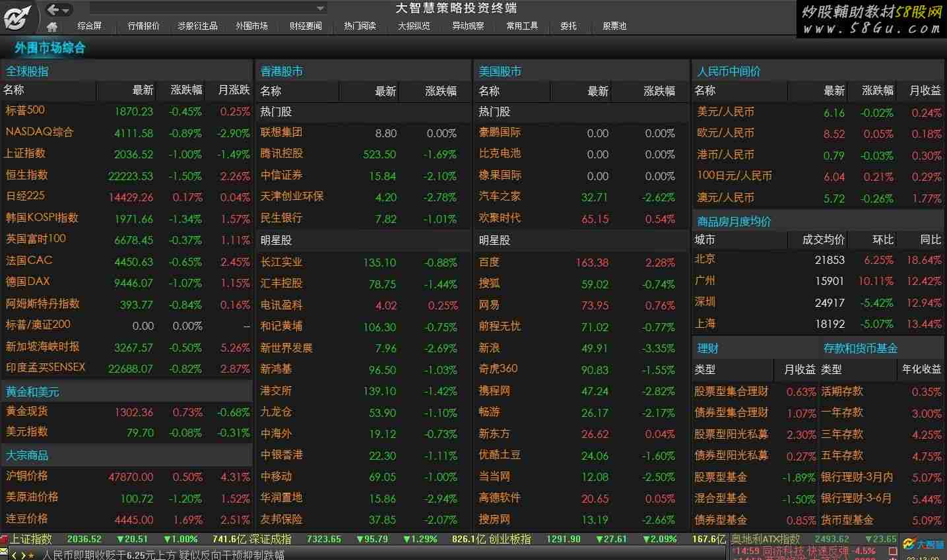
Task: Select the 沪铜价格 row
Action: point(127,476)
